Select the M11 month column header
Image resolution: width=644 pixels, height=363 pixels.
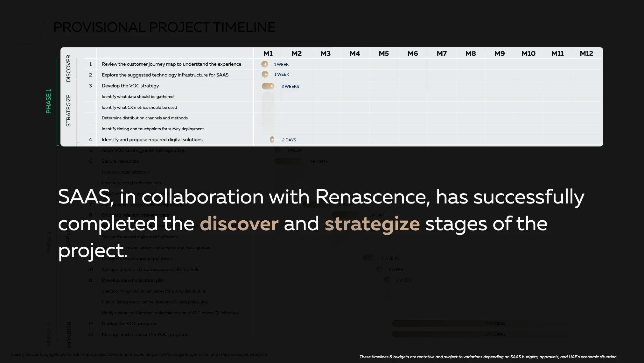(x=557, y=53)
